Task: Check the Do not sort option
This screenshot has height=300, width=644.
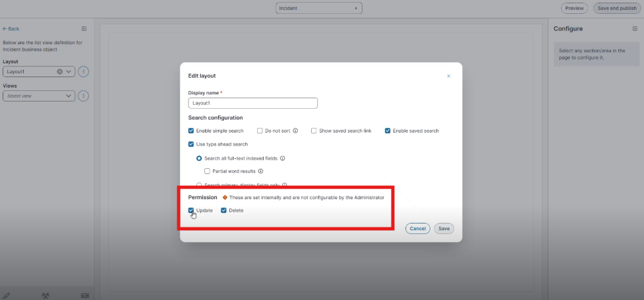Action: [x=260, y=131]
